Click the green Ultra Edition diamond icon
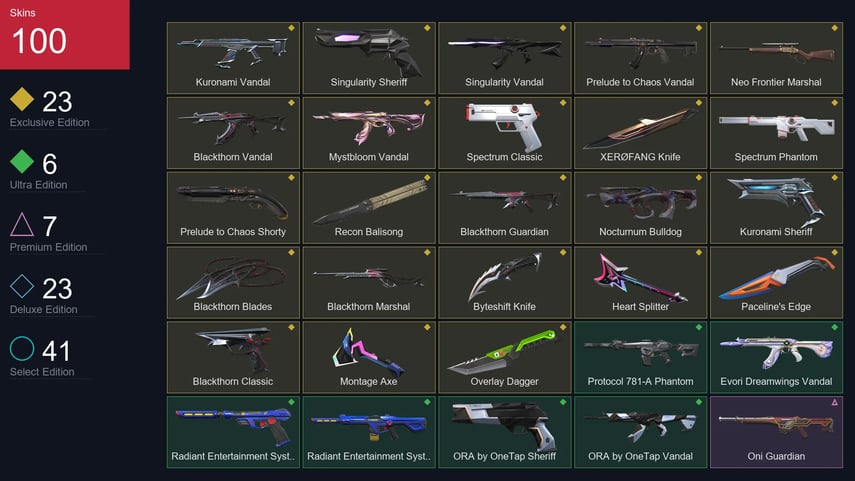The width and height of the screenshot is (855, 481). click(22, 161)
